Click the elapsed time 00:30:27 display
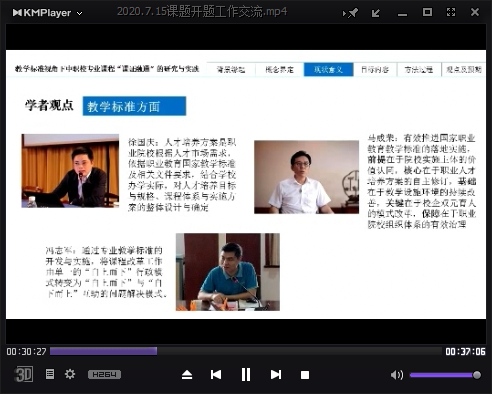 click(x=26, y=351)
